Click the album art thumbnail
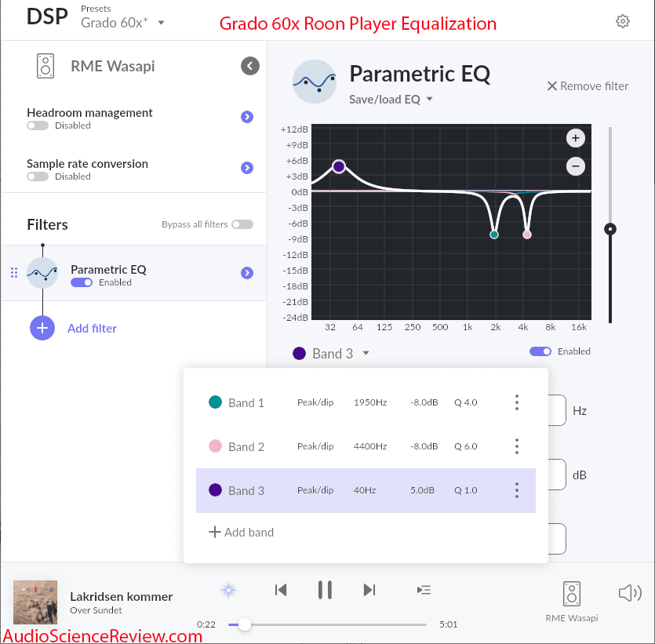The width and height of the screenshot is (655, 644). pos(35,602)
